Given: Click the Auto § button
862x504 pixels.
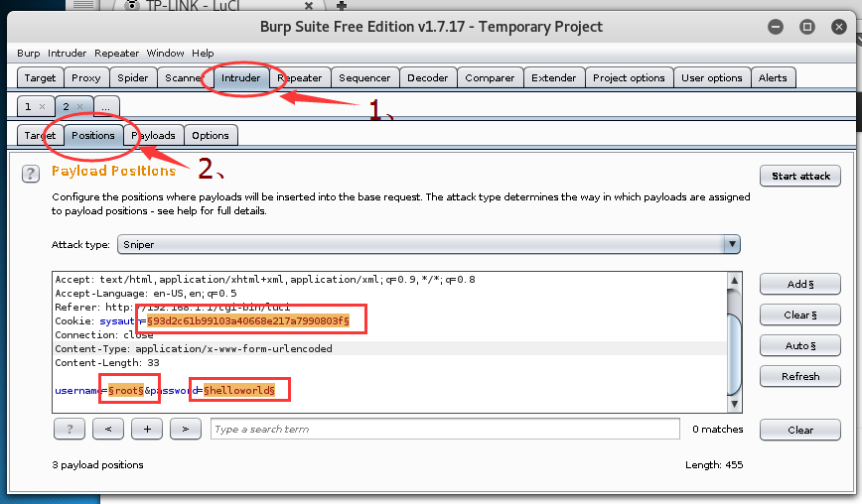Looking at the screenshot, I should coord(800,346).
